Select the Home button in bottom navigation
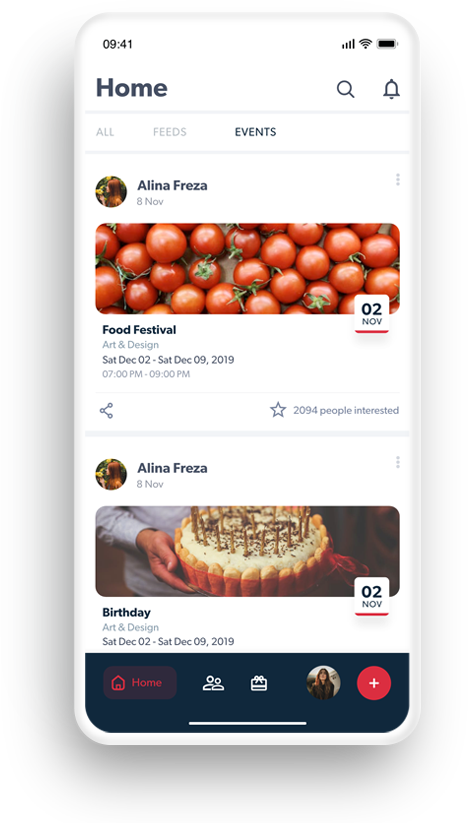The image size is (468, 823). pyautogui.click(x=140, y=683)
